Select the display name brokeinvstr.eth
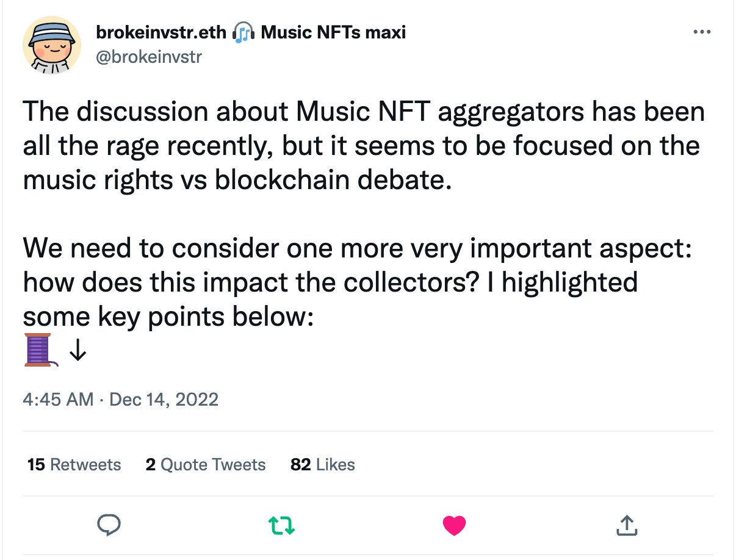The height and width of the screenshot is (560, 736). (x=161, y=32)
